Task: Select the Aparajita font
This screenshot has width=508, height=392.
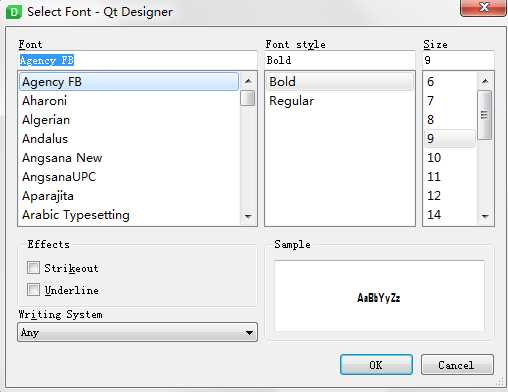Action: click(129, 196)
